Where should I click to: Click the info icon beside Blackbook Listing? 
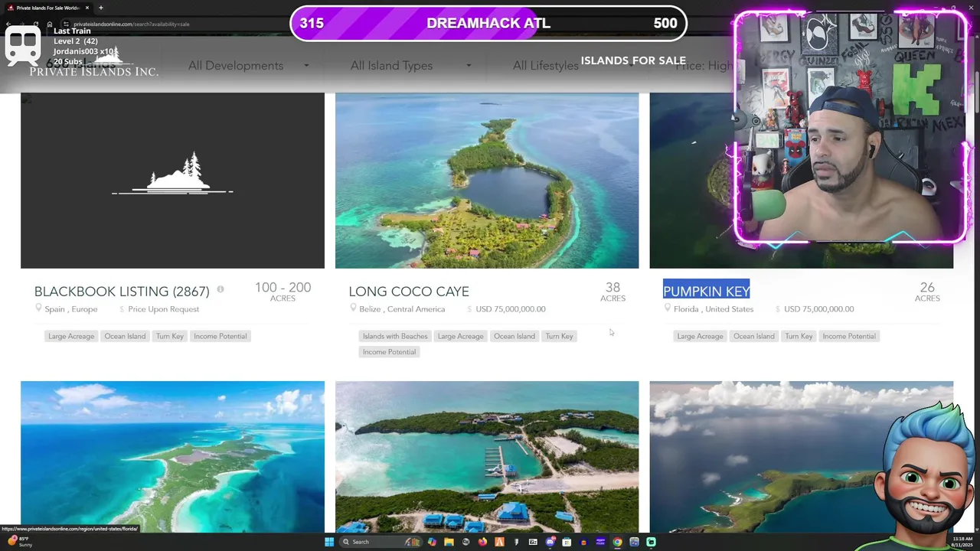pos(220,289)
